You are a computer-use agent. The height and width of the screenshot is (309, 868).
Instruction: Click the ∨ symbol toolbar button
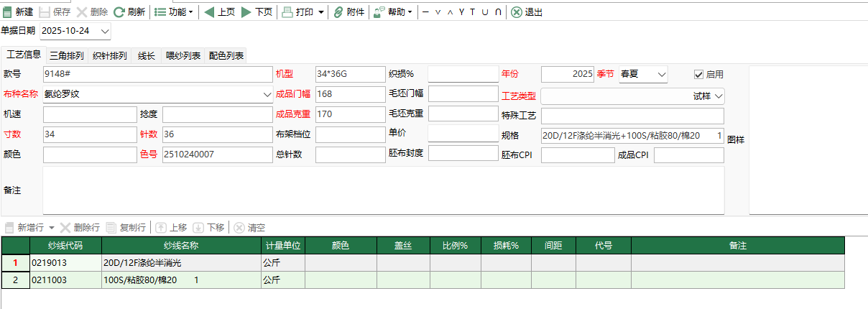[438, 12]
